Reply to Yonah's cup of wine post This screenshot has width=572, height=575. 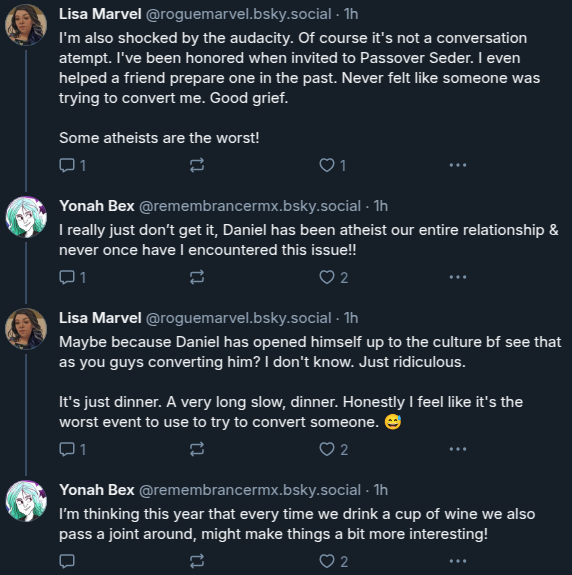pyautogui.click(x=67, y=561)
